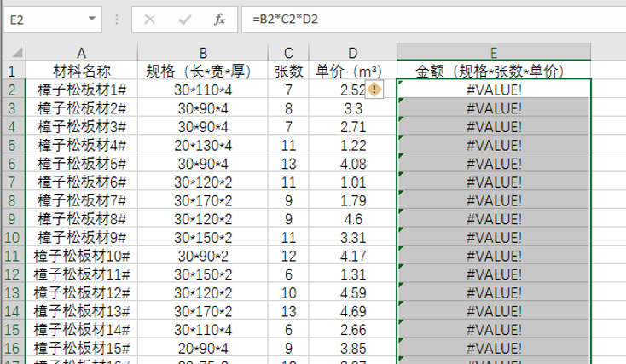The height and width of the screenshot is (364, 626).
Task: Select the #VALUE! cell in row 16
Action: coord(494,348)
